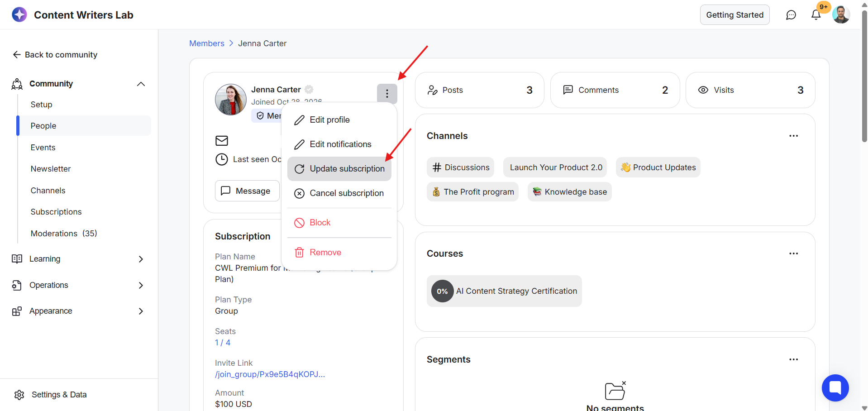Select Update subscription menu item

339,169
